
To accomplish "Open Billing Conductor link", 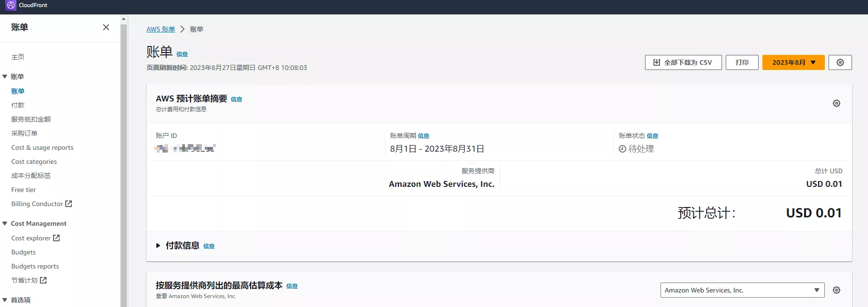I will pyautogui.click(x=37, y=204).
